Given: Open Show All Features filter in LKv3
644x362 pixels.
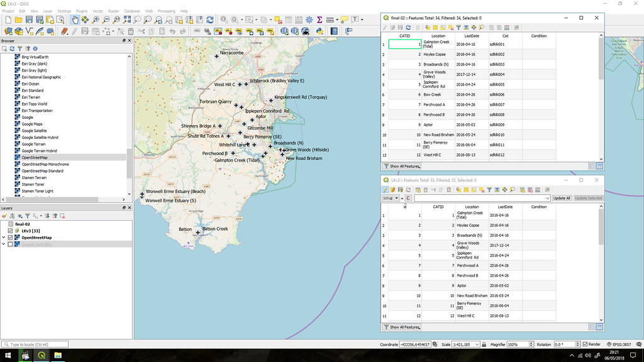Looking at the screenshot, I should click(402, 327).
